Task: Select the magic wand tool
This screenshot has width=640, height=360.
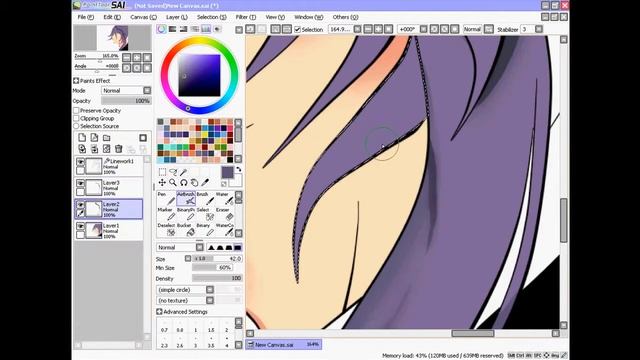Action: point(184,172)
